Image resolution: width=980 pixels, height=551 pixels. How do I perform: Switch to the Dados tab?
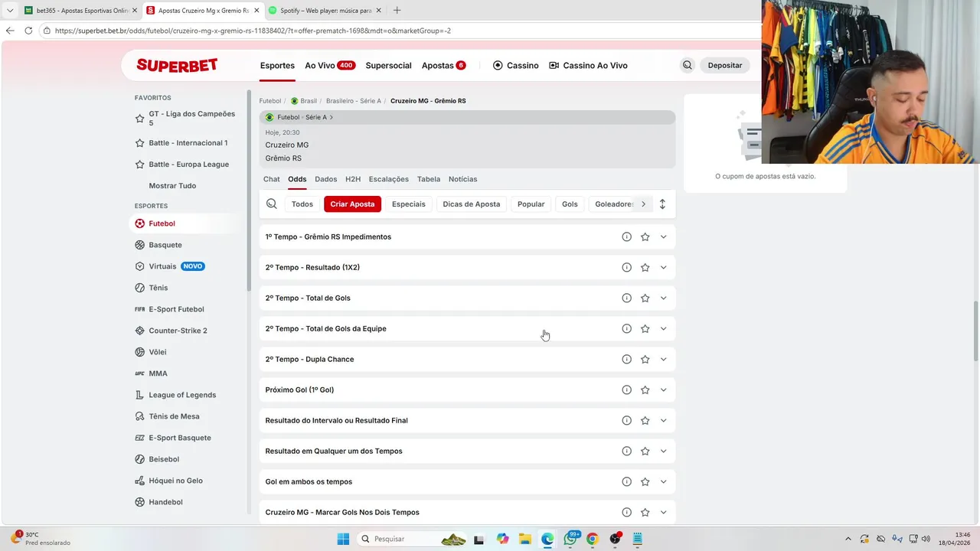pos(325,179)
